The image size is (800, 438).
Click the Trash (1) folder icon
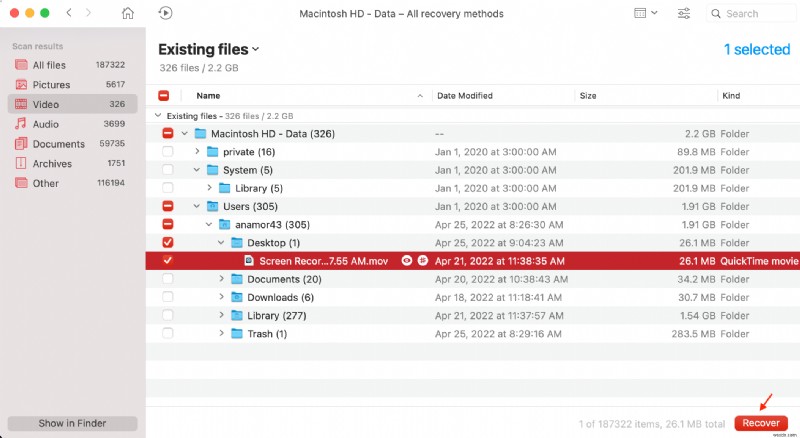coord(237,333)
